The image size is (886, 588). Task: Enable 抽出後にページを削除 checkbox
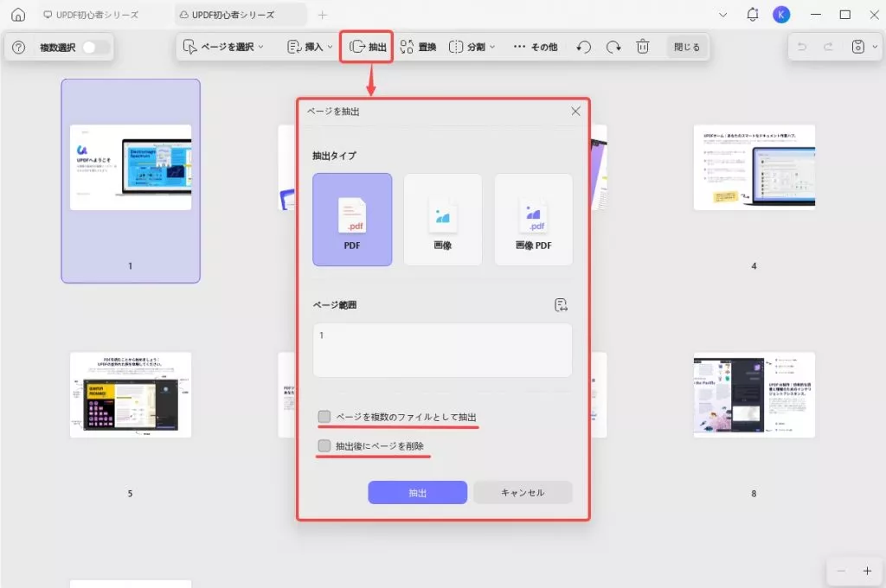(x=324, y=446)
